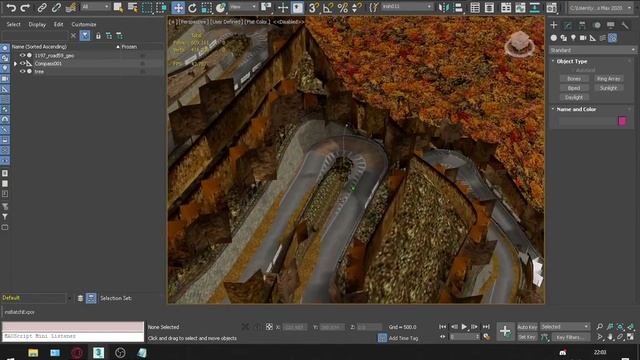Image resolution: width=640 pixels, height=360 pixels.
Task: Toggle Layer Explorer icon in toolbar
Action: coord(489,7)
